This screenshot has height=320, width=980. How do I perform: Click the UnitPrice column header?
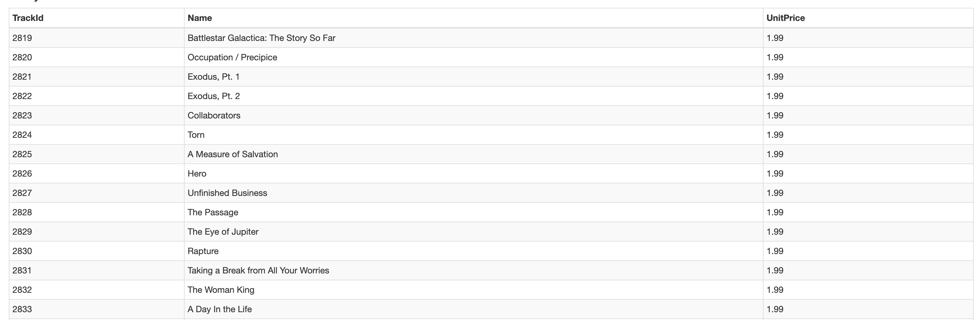click(785, 18)
